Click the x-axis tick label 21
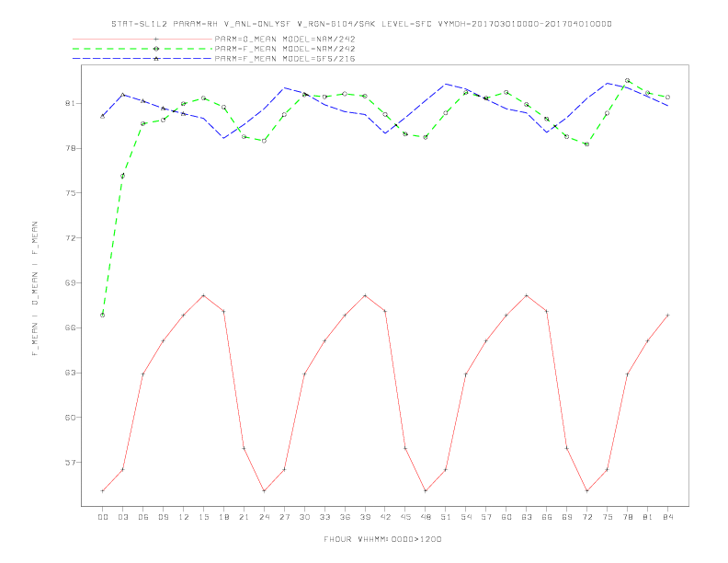The image size is (728, 563). point(244,517)
